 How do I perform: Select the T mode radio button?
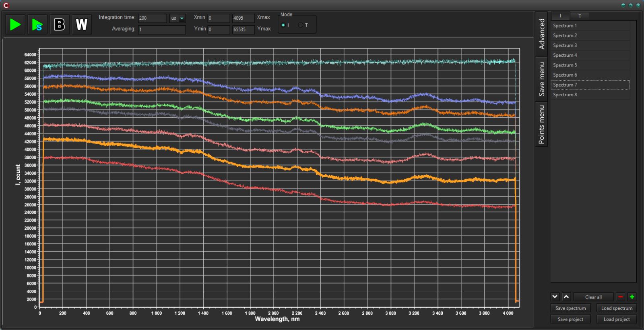pyautogui.click(x=300, y=25)
